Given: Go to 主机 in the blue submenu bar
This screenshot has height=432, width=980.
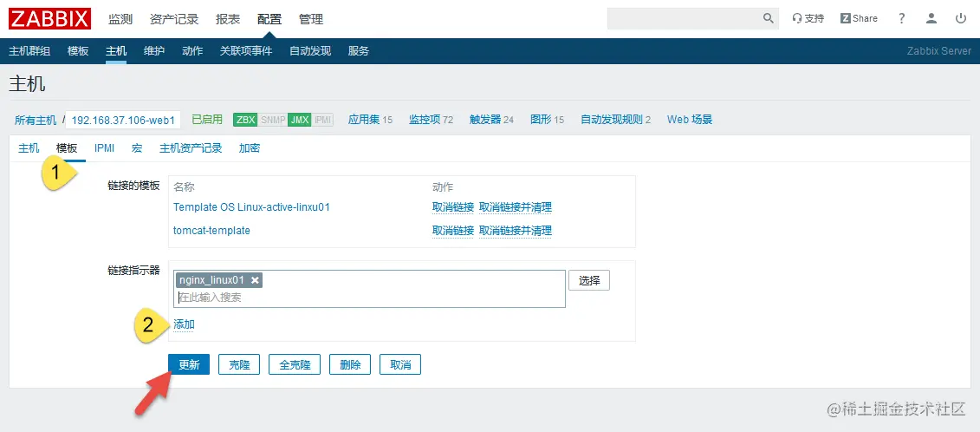Looking at the screenshot, I should pyautogui.click(x=116, y=51).
